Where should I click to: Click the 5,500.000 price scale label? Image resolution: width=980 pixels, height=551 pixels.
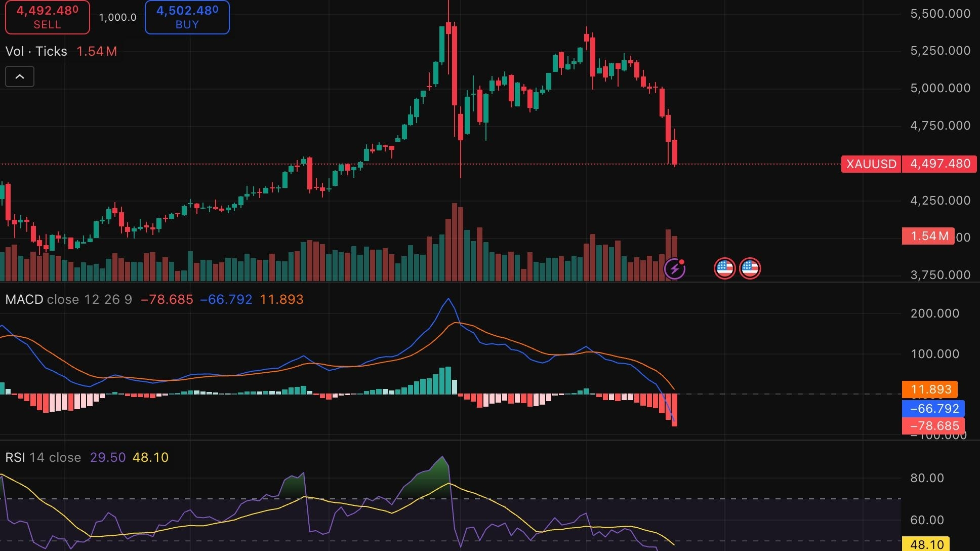coord(940,14)
